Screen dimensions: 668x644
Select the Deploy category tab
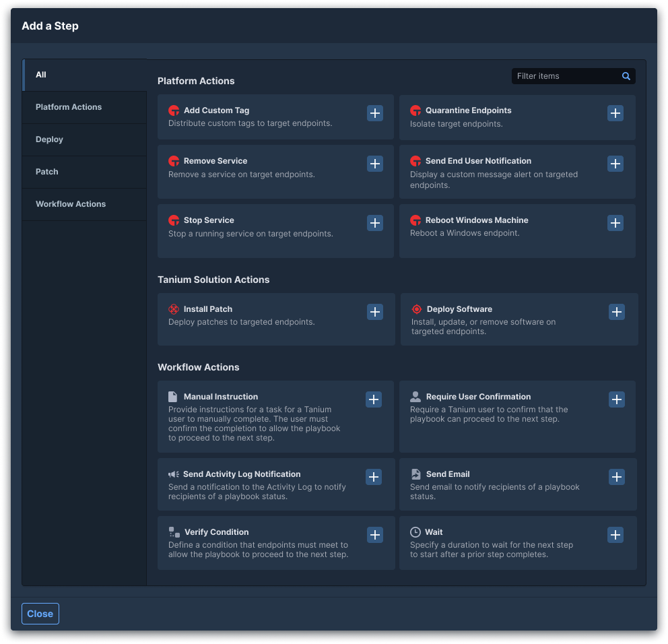(x=50, y=139)
